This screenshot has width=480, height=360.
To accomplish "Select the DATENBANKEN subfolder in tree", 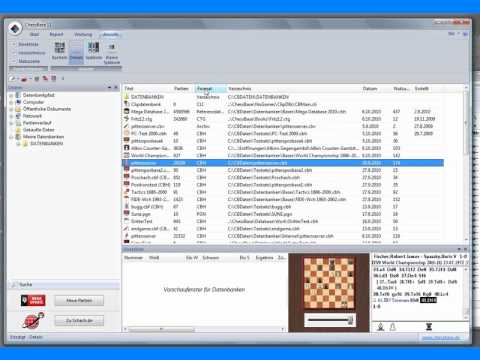I will (47, 144).
